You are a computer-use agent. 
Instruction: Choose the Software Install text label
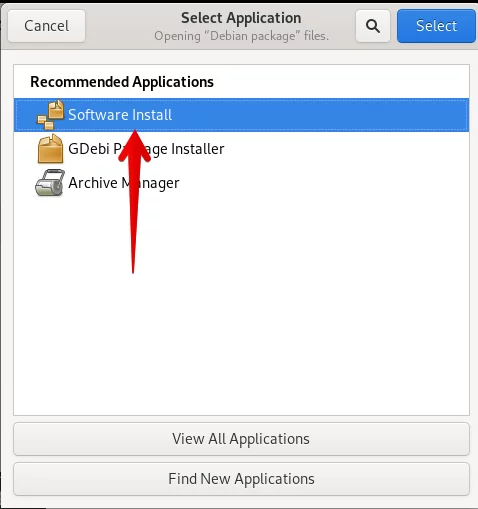coord(120,115)
